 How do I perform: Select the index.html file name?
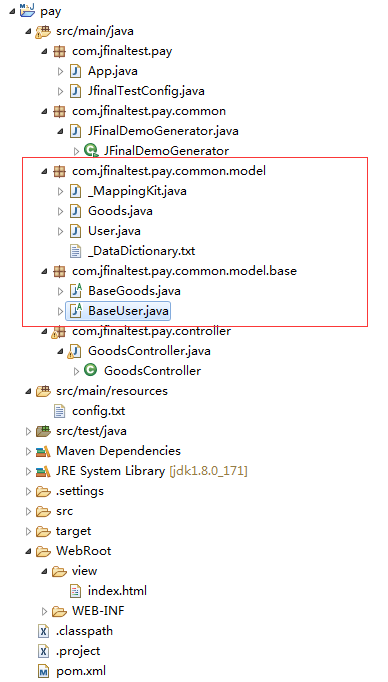[x=117, y=591]
